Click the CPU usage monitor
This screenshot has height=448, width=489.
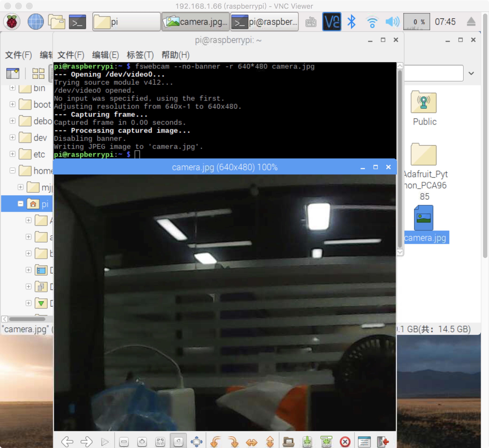pyautogui.click(x=416, y=22)
